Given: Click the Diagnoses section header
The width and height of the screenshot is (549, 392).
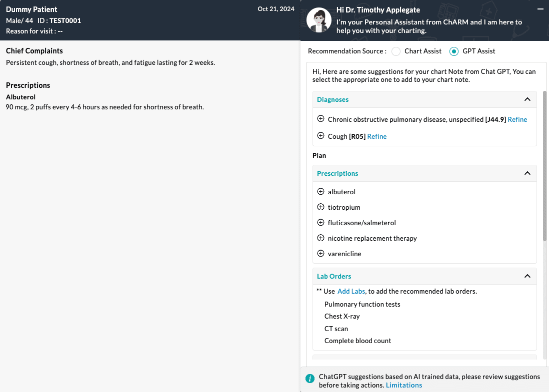Looking at the screenshot, I should tap(333, 99).
